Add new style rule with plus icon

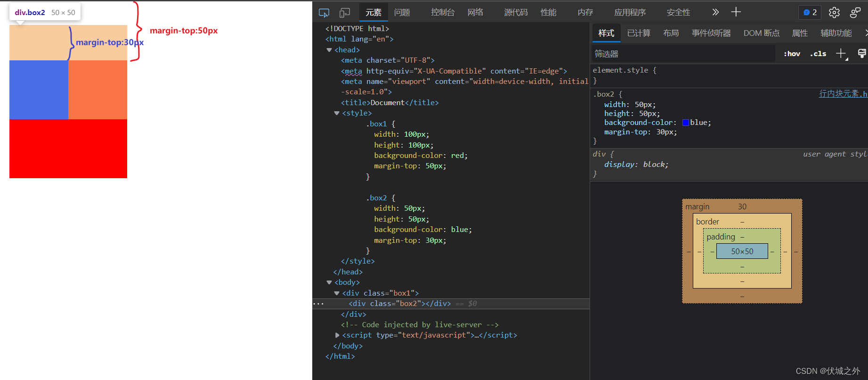[841, 54]
